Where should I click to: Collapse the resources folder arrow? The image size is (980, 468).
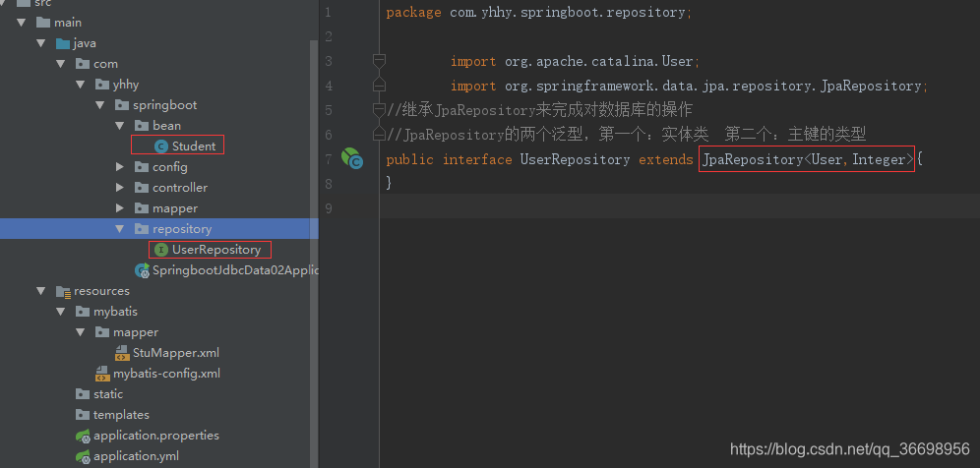point(41,291)
